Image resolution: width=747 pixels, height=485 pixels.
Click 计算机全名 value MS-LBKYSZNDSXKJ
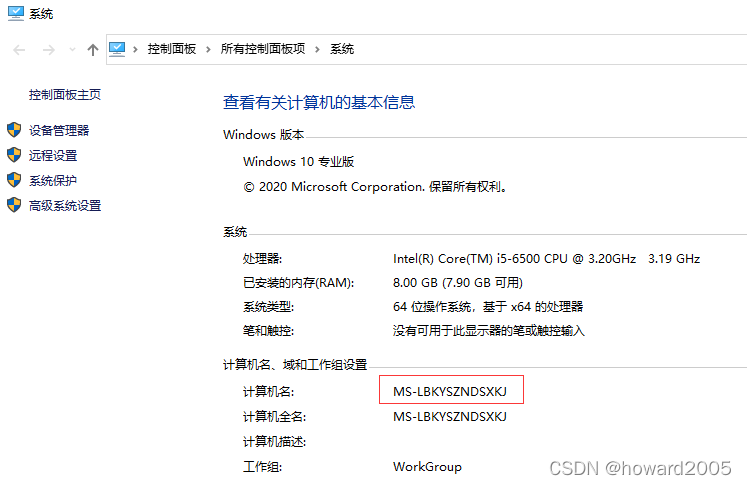click(x=450, y=417)
